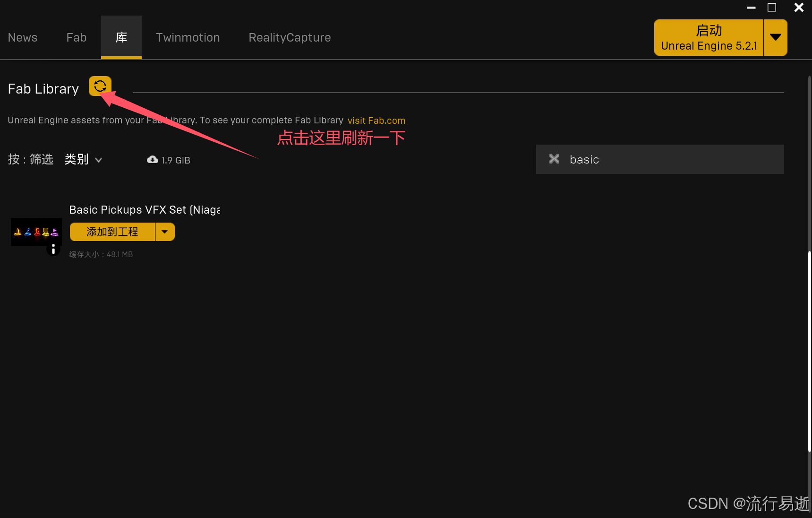812x518 pixels.
Task: Expand the 类别 category filter
Action: (83, 159)
